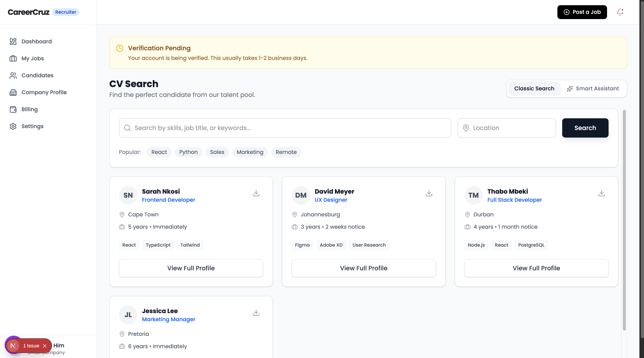Click the Search button
The width and height of the screenshot is (644, 358).
(585, 128)
